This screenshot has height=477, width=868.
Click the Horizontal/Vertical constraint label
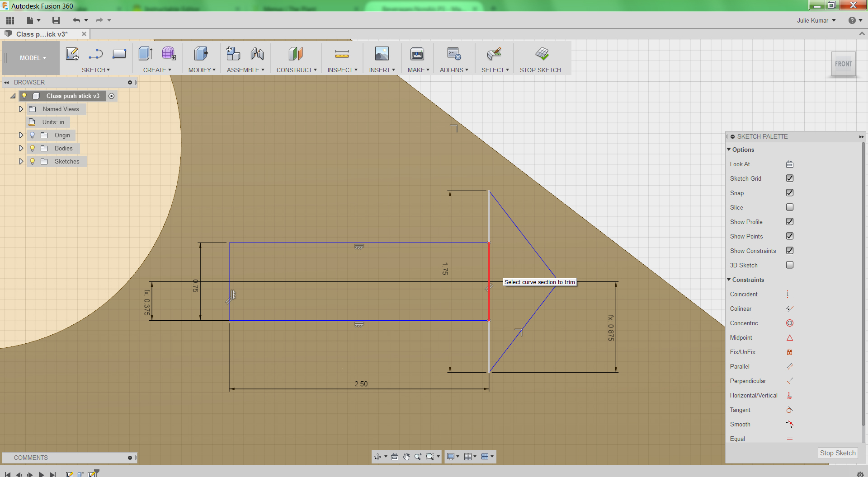pyautogui.click(x=754, y=395)
